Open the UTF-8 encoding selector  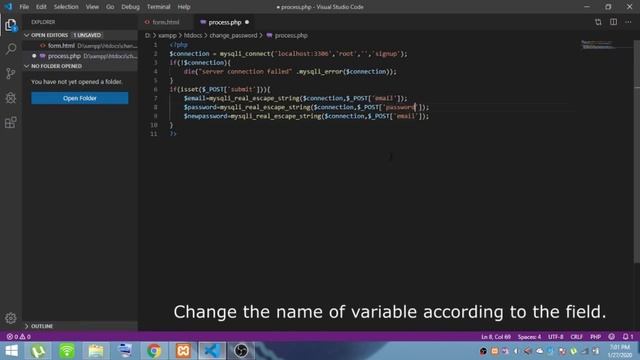(556, 337)
